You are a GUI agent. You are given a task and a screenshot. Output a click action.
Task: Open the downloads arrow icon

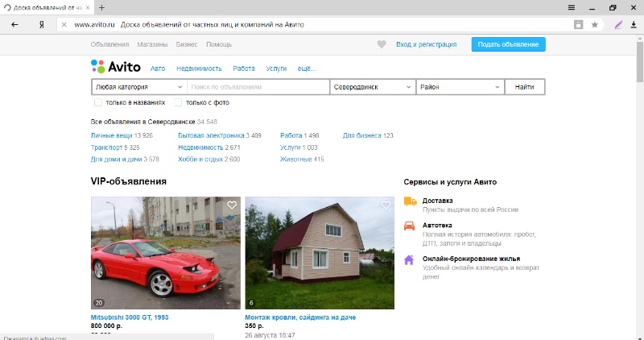tap(634, 24)
